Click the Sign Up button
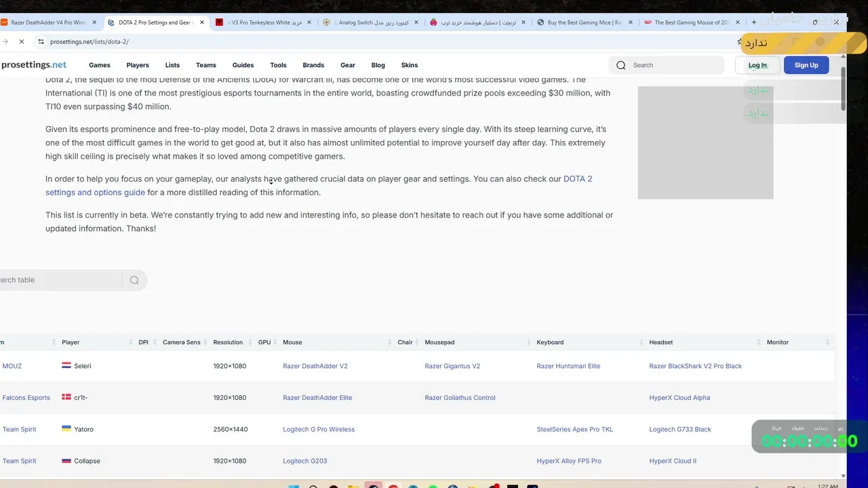Image resolution: width=868 pixels, height=488 pixels. point(806,65)
